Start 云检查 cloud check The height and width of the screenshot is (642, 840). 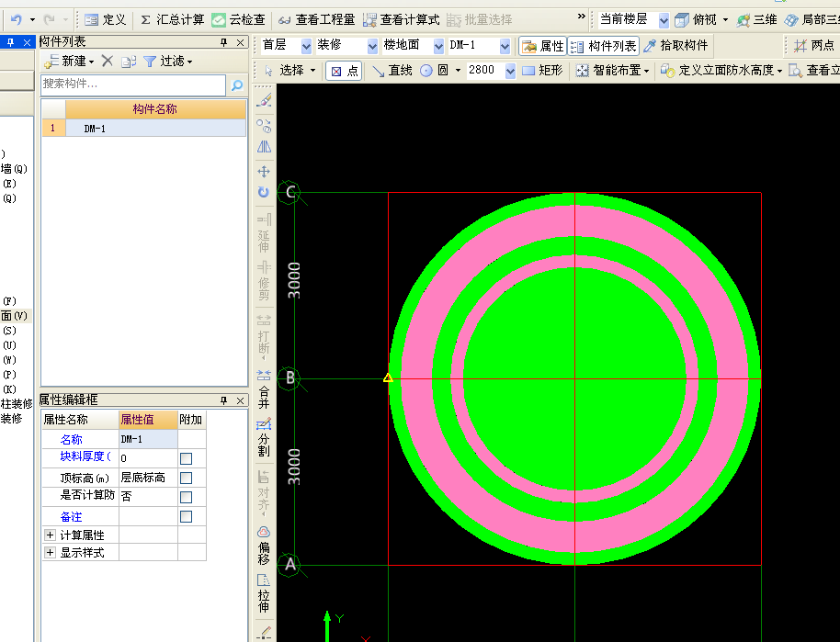pos(238,20)
